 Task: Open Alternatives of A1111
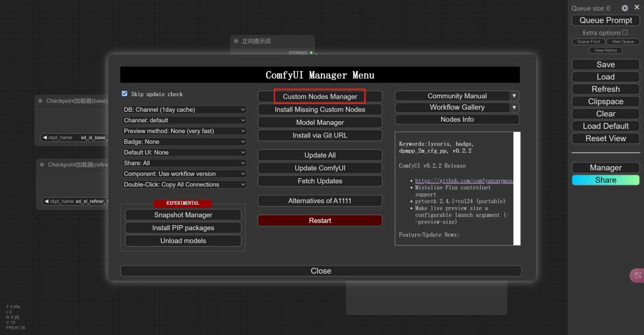coord(320,201)
